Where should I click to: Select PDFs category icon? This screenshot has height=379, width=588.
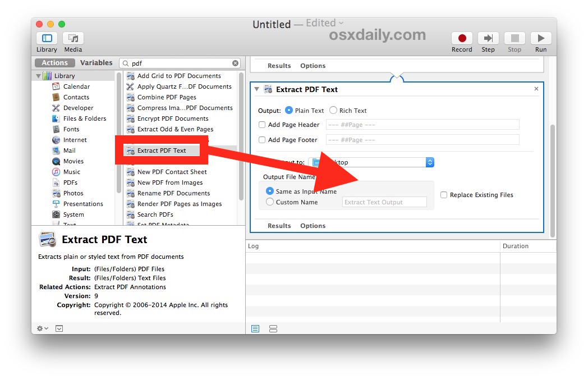point(56,182)
